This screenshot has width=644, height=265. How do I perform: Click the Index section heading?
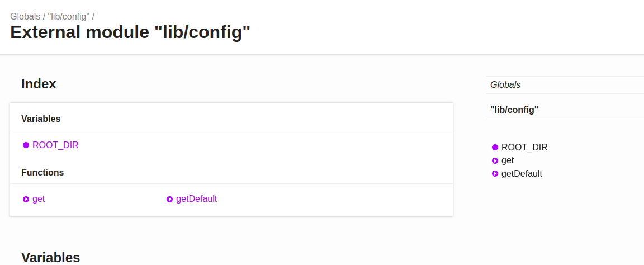point(39,84)
